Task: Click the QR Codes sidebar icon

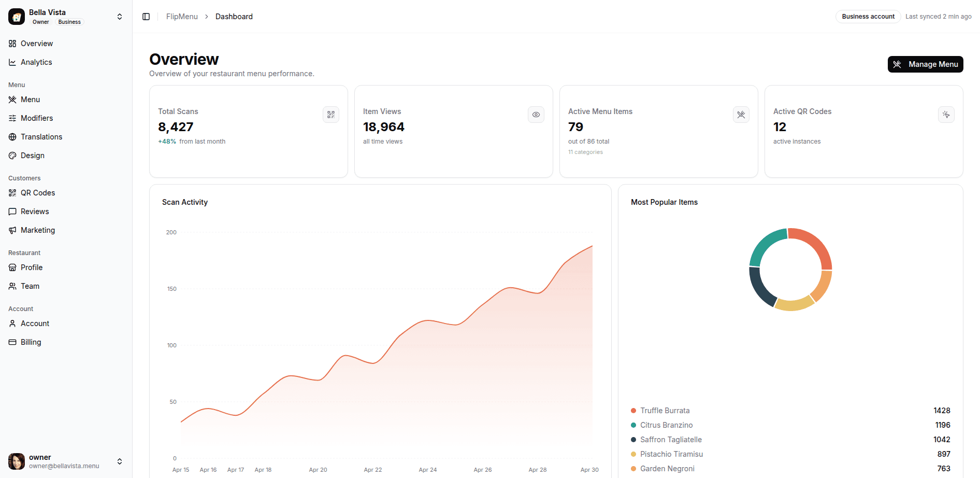Action: (12, 193)
